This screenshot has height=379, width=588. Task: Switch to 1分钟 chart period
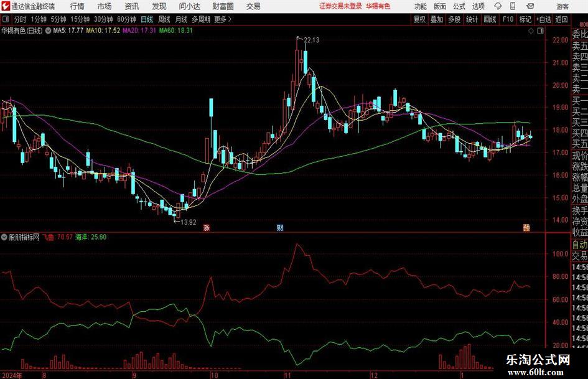point(39,19)
